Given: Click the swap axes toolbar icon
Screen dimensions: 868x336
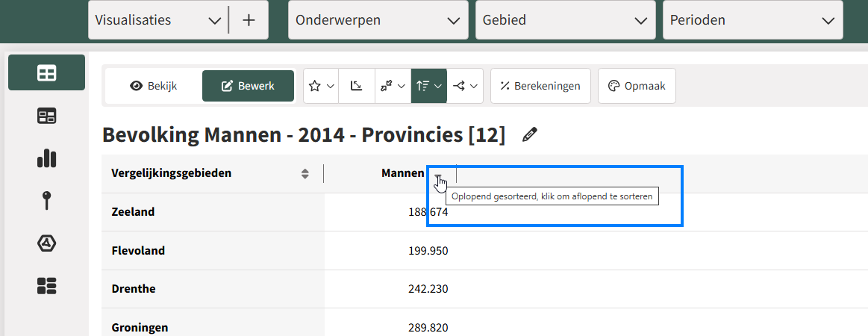Looking at the screenshot, I should [x=357, y=86].
